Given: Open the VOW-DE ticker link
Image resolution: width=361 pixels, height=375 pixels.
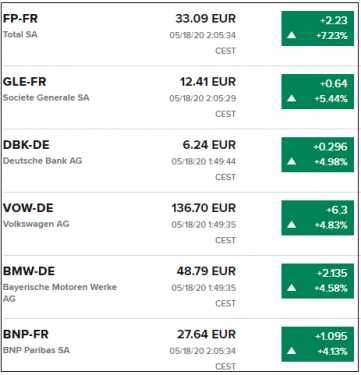Looking at the screenshot, I should 28,208.
